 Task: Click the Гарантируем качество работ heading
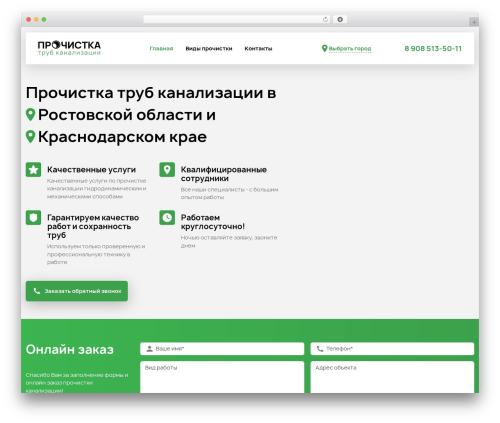click(x=93, y=226)
